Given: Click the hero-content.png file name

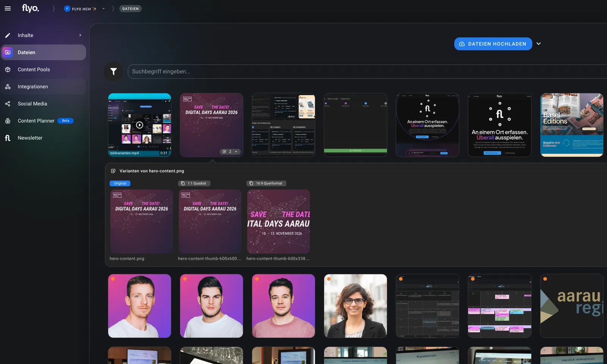Looking at the screenshot, I should pos(127,259).
